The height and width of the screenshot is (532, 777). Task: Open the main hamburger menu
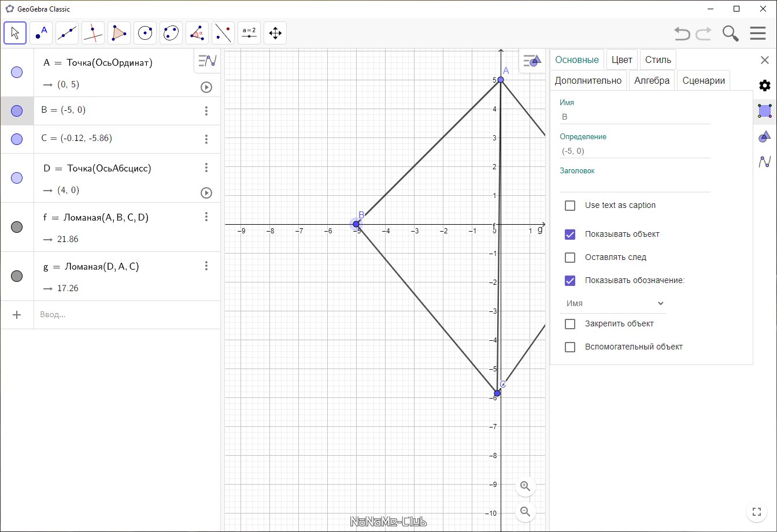pyautogui.click(x=757, y=34)
